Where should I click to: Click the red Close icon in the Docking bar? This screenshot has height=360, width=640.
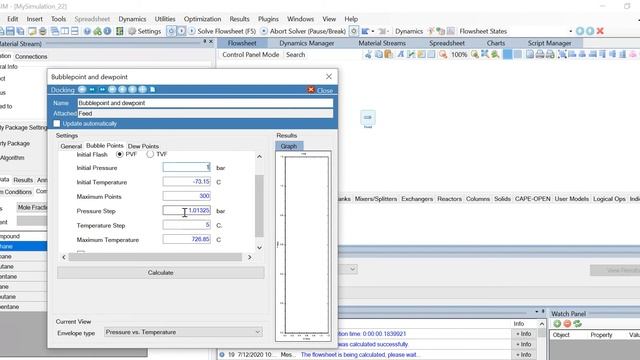311,90
